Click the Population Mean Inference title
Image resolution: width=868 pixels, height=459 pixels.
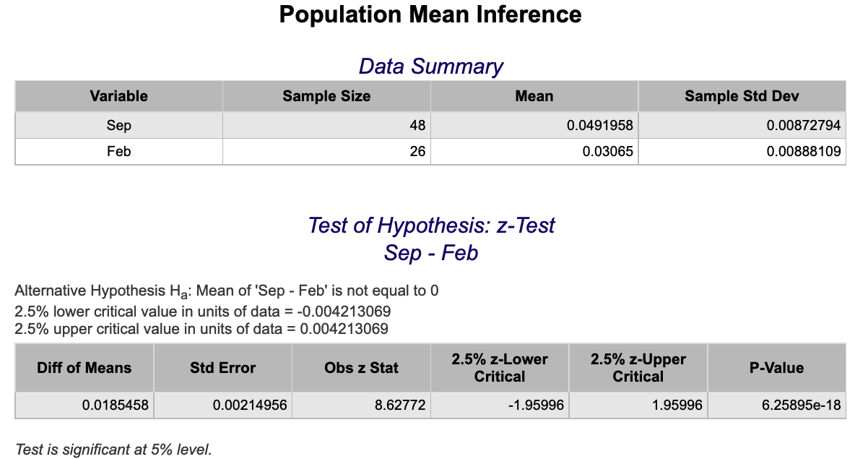tap(430, 14)
